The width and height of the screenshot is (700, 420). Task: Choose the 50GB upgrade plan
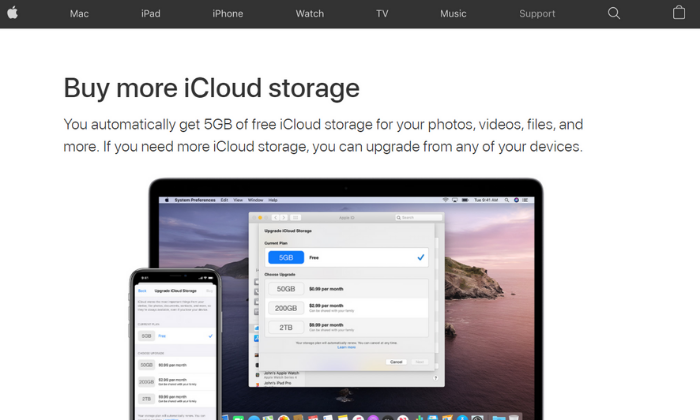click(346, 289)
